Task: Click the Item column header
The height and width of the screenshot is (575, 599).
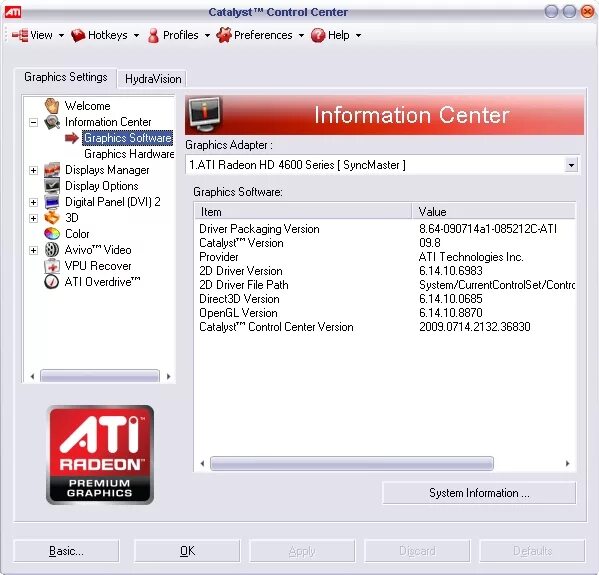Action: click(303, 212)
